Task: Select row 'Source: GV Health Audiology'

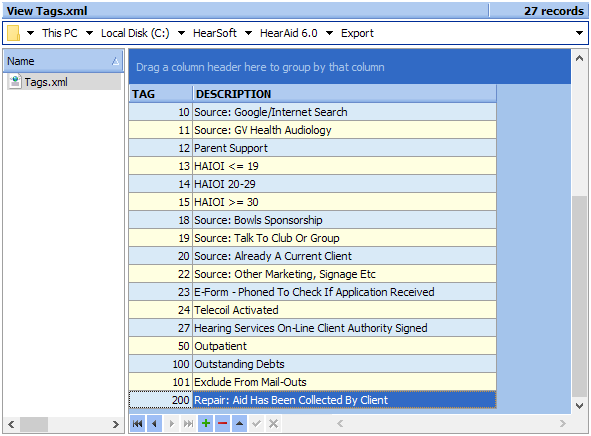Action: [312, 130]
